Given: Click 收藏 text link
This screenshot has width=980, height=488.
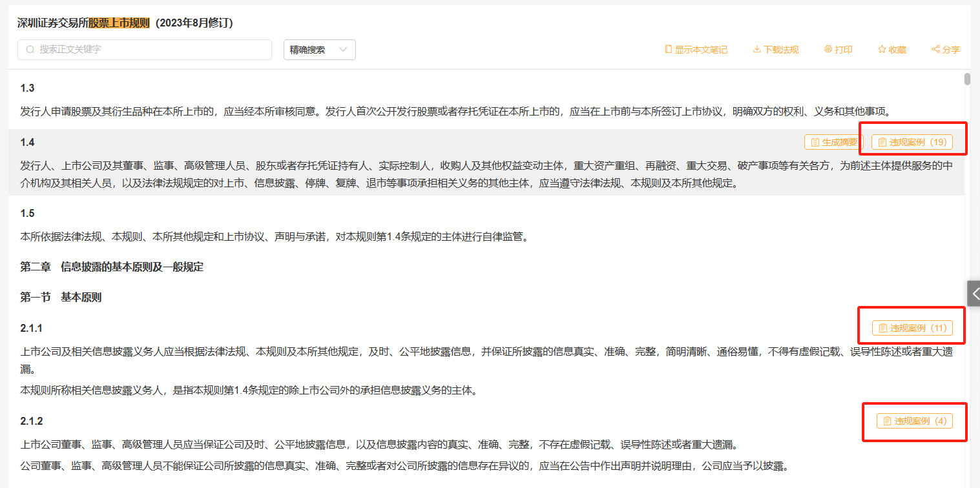Looking at the screenshot, I should tap(897, 50).
